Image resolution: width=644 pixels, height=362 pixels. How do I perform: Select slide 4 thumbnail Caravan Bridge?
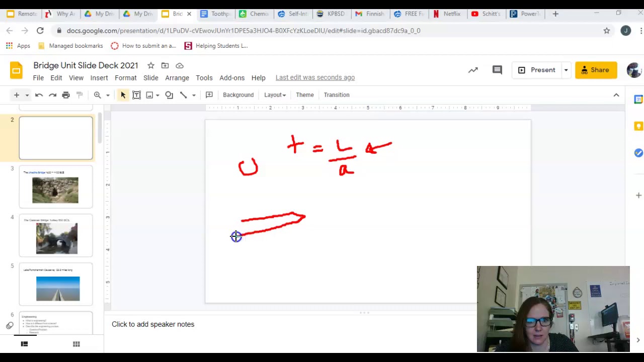(56, 235)
